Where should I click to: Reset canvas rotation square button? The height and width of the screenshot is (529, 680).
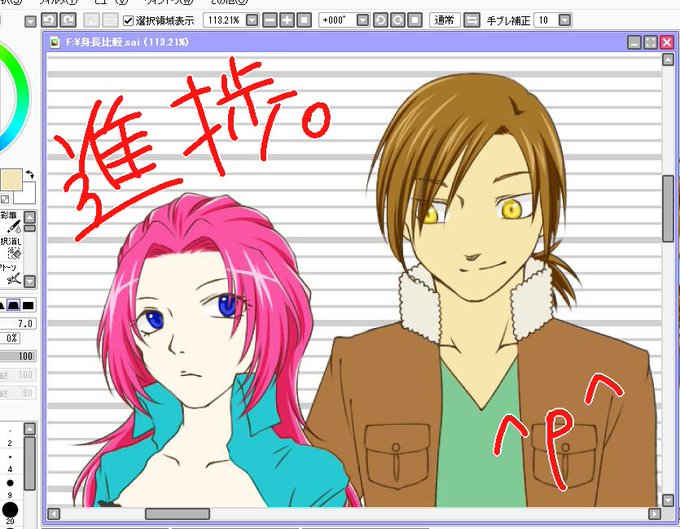coord(415,20)
